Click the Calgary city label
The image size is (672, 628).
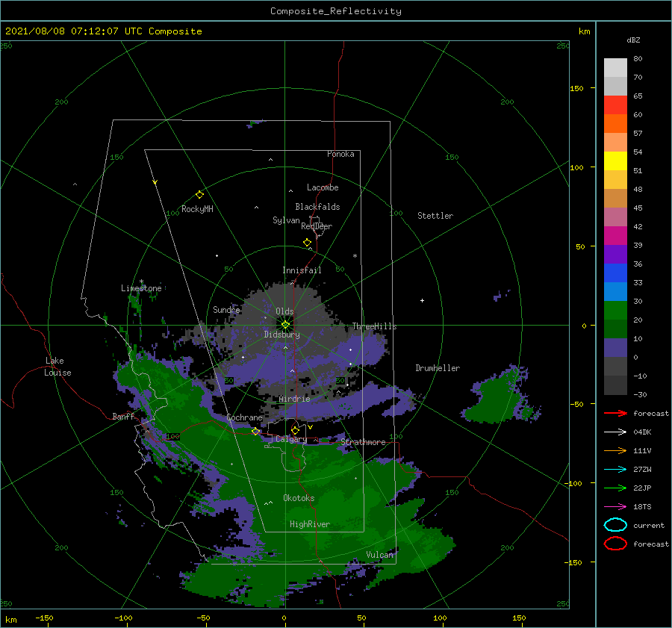[x=291, y=439]
